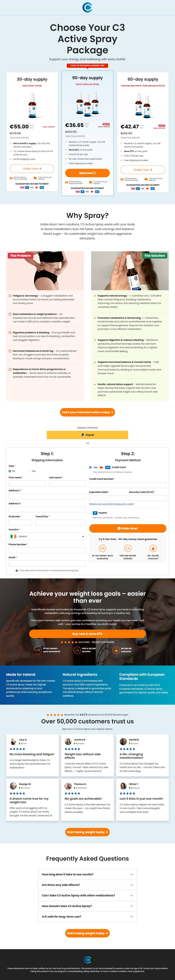Choose PayPal as payment method
Image resolution: width=175 pixels, height=980 pixels.
(91, 513)
